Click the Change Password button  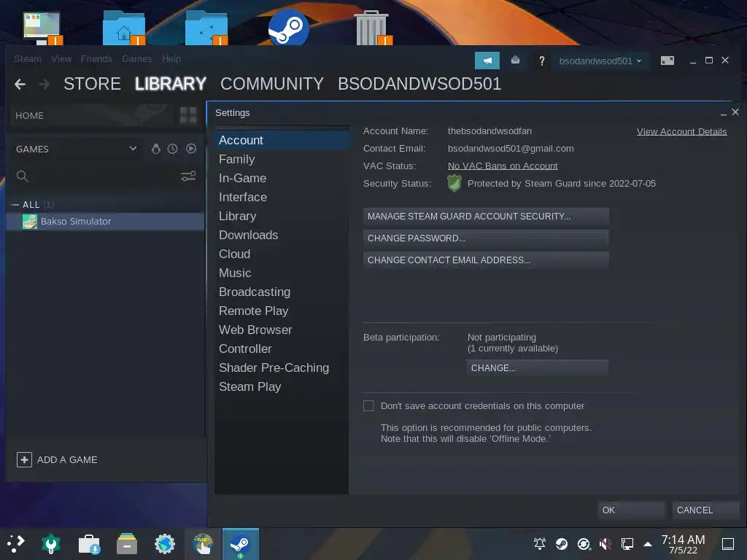pos(486,238)
